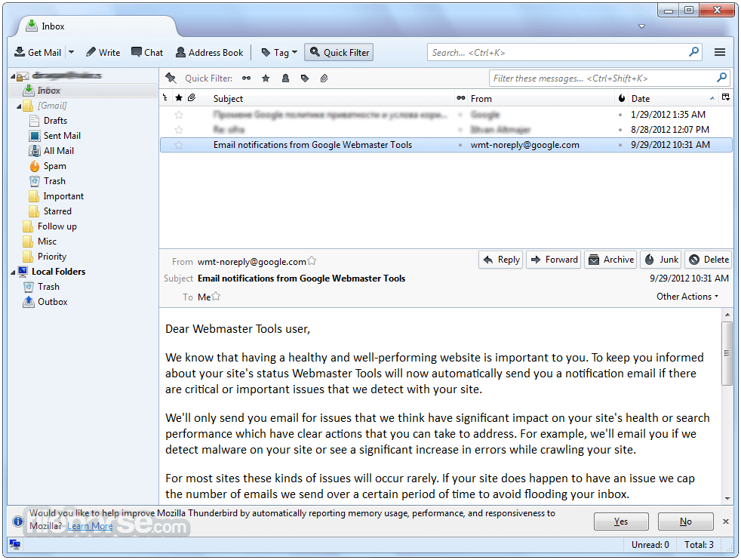741x560 pixels.
Task: Open the Thunderbird hamburger menu
Action: click(720, 53)
